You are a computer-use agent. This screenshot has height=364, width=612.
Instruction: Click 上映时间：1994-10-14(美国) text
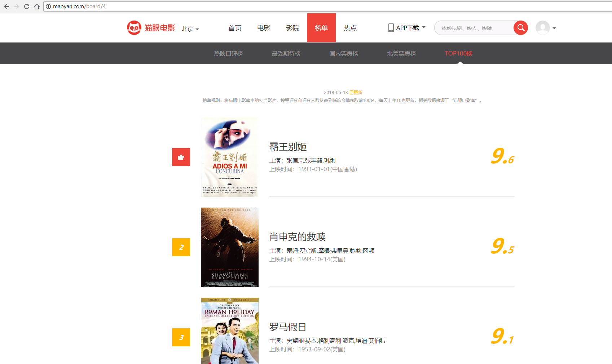tap(307, 259)
